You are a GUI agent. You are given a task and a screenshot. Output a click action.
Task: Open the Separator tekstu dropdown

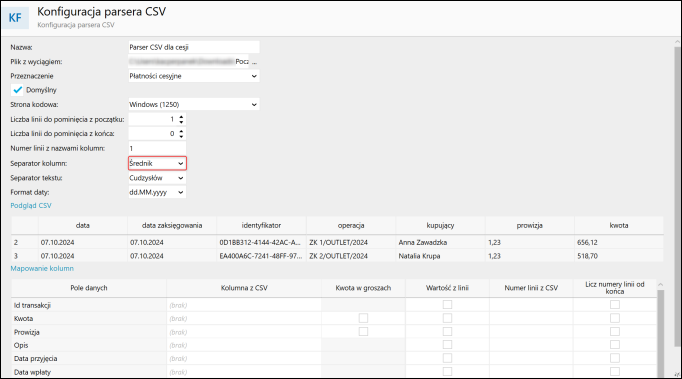point(157,178)
